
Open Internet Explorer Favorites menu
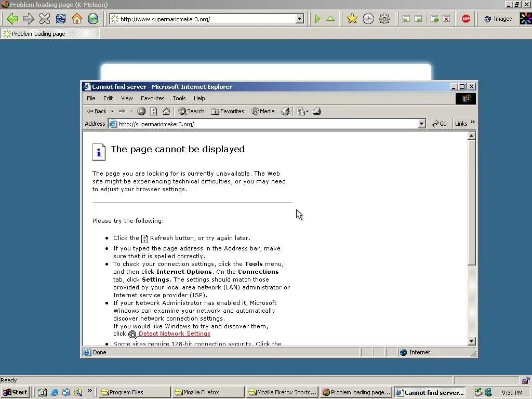coord(152,98)
